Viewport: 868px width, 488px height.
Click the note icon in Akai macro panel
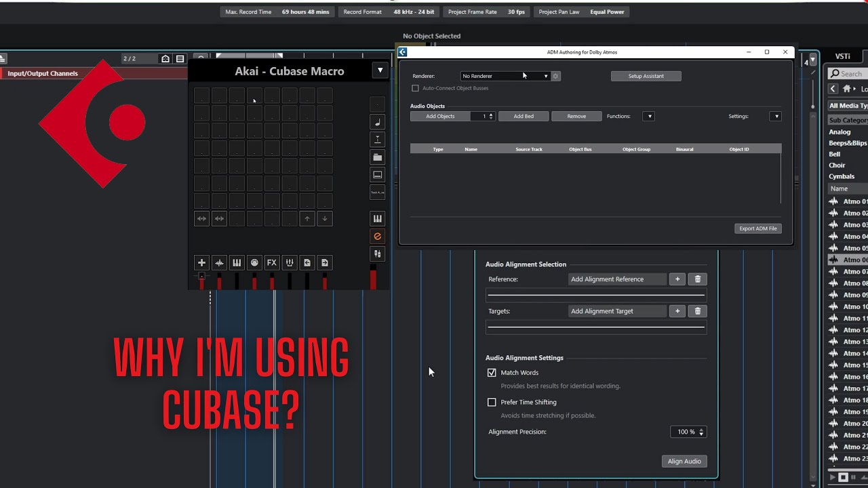click(378, 122)
